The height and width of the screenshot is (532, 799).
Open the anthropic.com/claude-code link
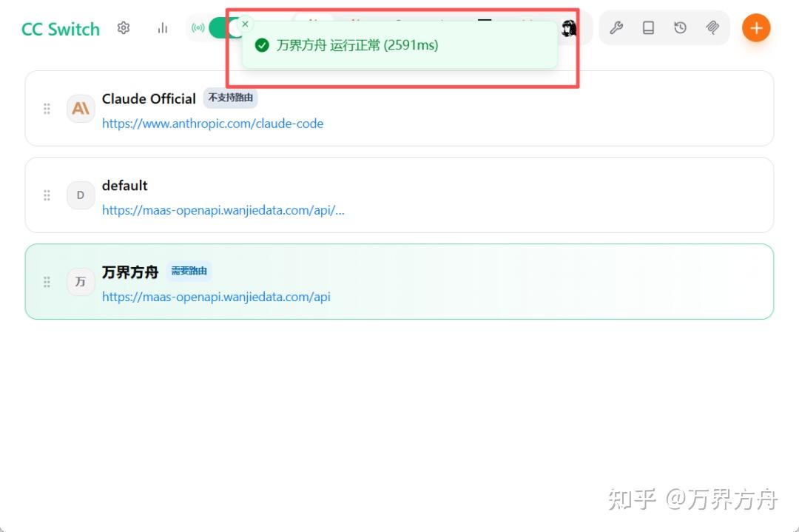pyautogui.click(x=212, y=124)
